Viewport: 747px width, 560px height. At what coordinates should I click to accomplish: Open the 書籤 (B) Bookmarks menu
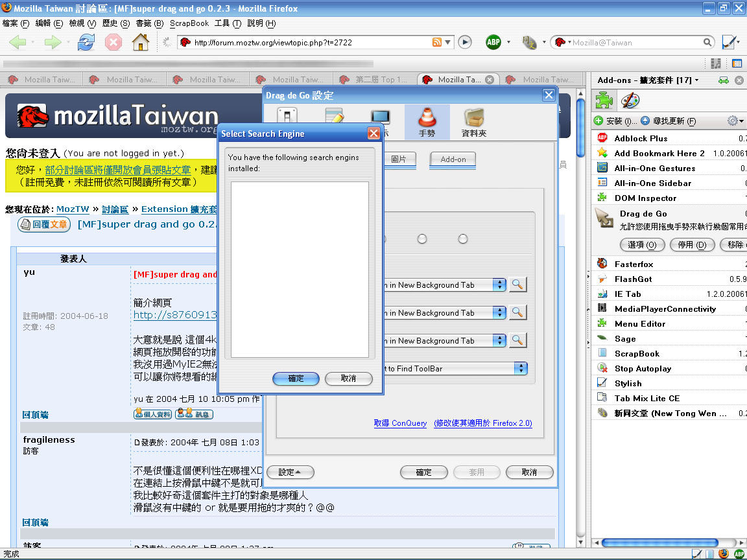tap(150, 23)
